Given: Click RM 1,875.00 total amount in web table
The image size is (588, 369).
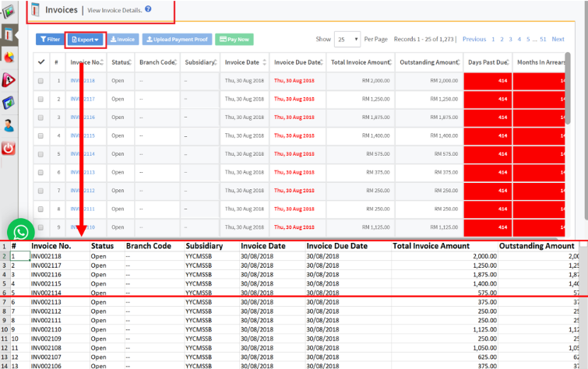Looking at the screenshot, I should [375, 118].
